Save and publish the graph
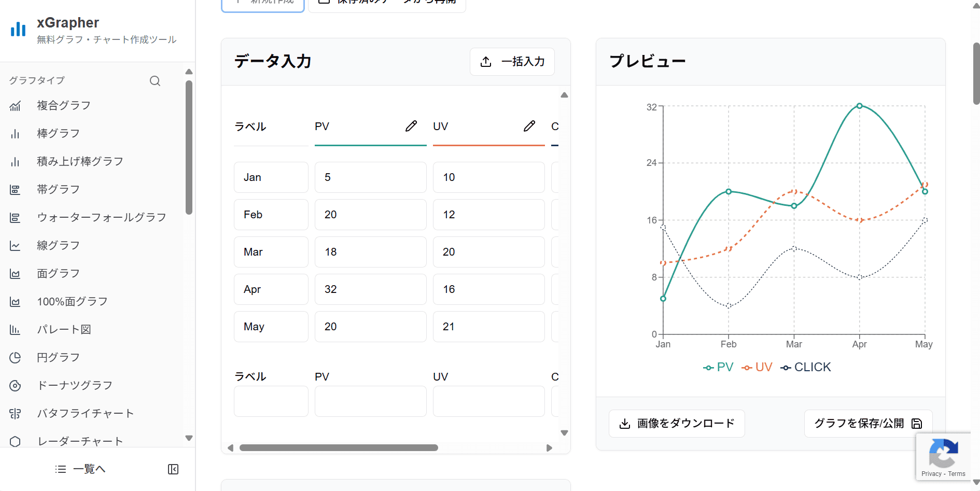This screenshot has width=980, height=491. 867,424
